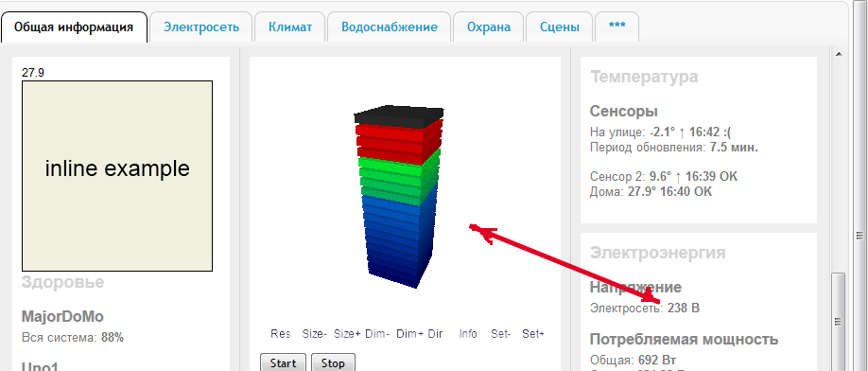Viewport: 868px width, 371px height.
Task: Click the Res control under the 3D tower
Action: pos(281,334)
